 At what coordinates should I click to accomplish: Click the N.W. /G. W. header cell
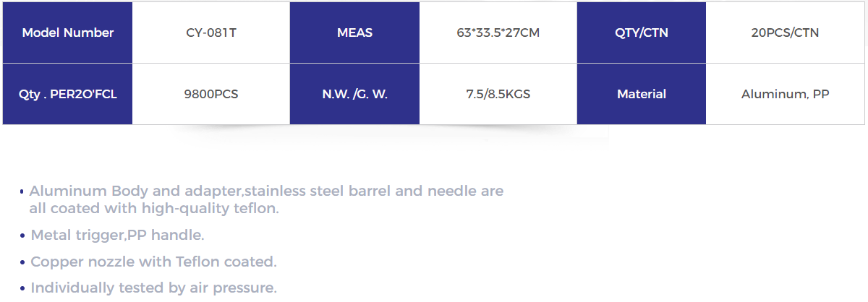pyautogui.click(x=354, y=94)
